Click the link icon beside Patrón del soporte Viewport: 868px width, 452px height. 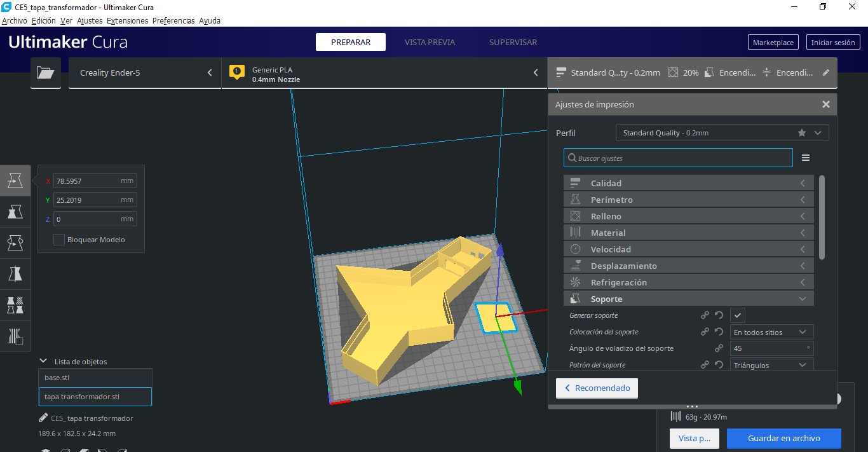point(705,365)
